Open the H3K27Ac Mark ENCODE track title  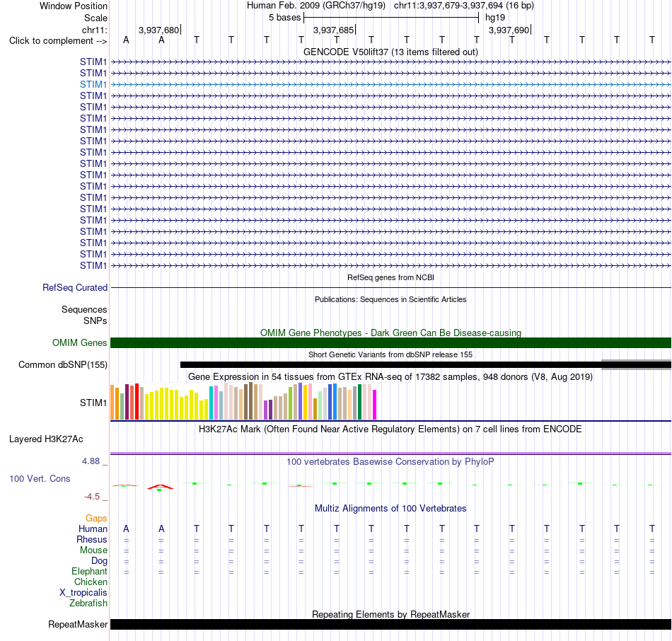tap(390, 429)
